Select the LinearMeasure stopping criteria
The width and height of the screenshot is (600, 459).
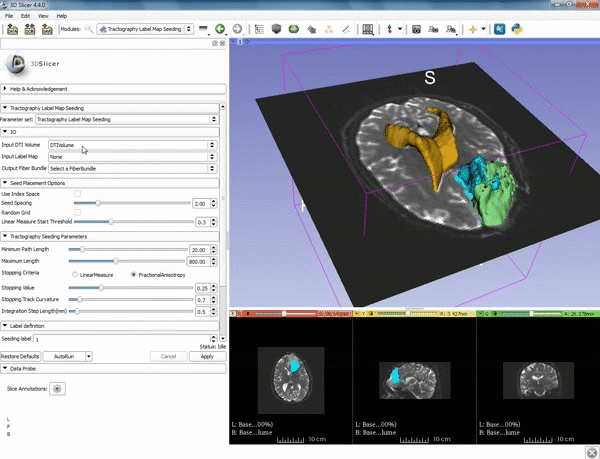click(x=76, y=274)
